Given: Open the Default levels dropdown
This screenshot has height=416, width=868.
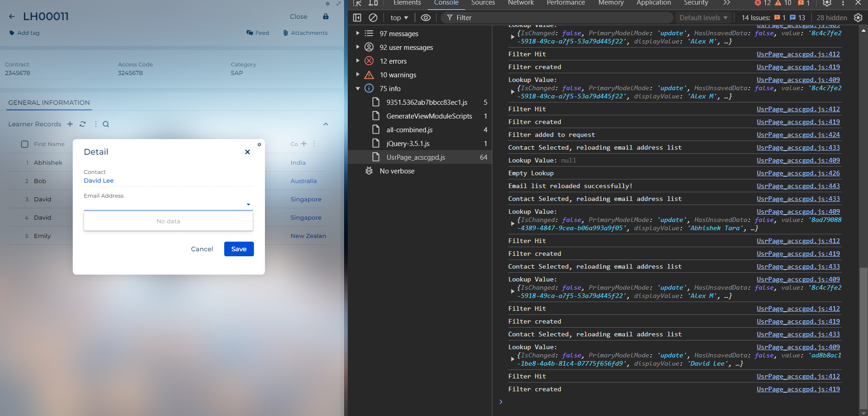Looking at the screenshot, I should point(703,18).
